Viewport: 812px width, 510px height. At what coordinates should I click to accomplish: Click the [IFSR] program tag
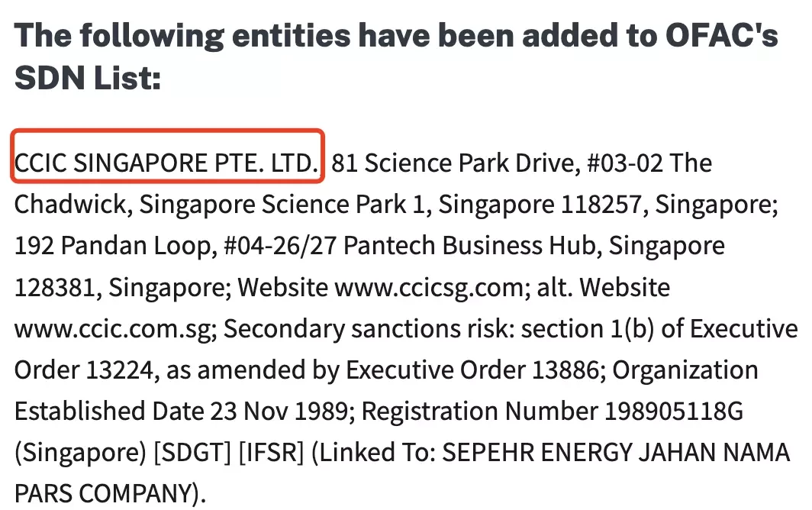272,453
